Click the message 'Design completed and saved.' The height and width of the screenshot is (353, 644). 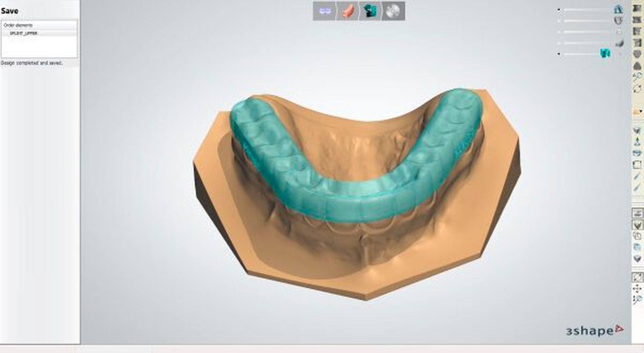[32, 63]
